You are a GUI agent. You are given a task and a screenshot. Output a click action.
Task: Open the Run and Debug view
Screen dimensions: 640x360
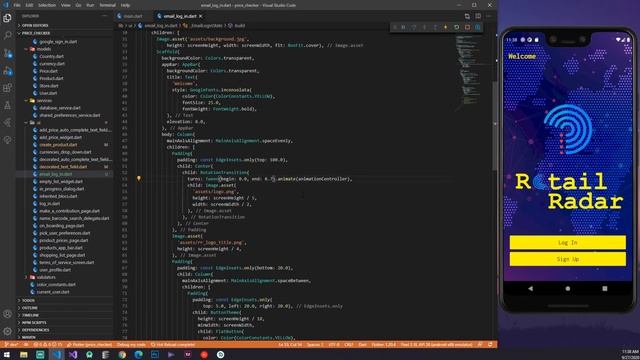[7, 71]
